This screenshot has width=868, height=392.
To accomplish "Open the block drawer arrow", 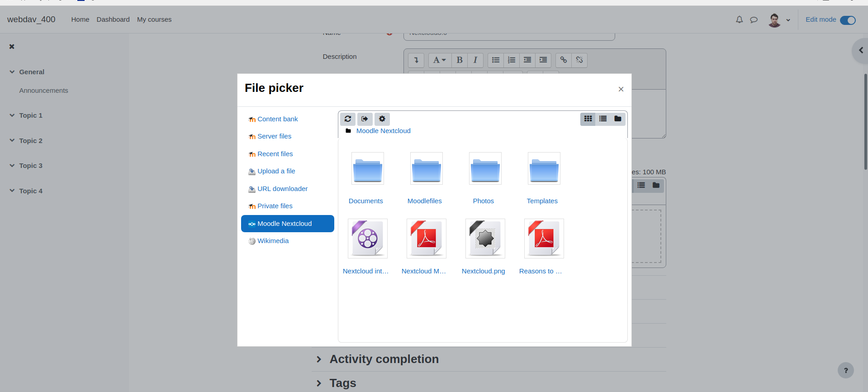I will click(861, 50).
